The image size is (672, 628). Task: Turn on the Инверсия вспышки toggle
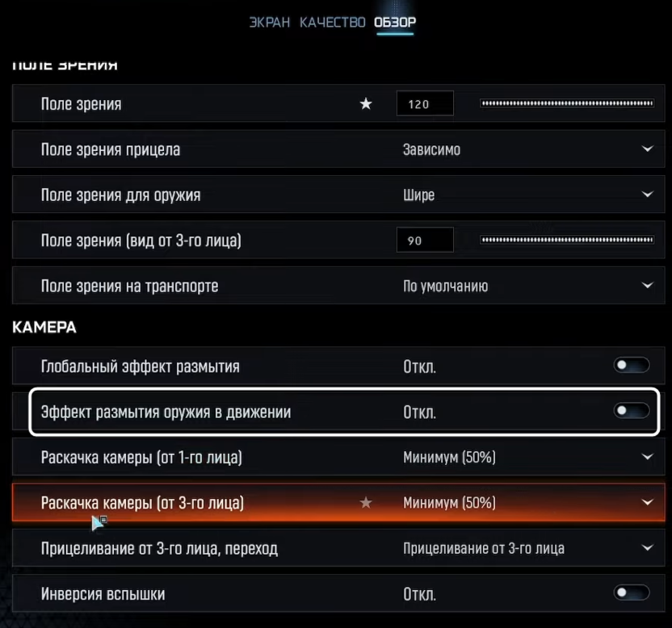631,594
